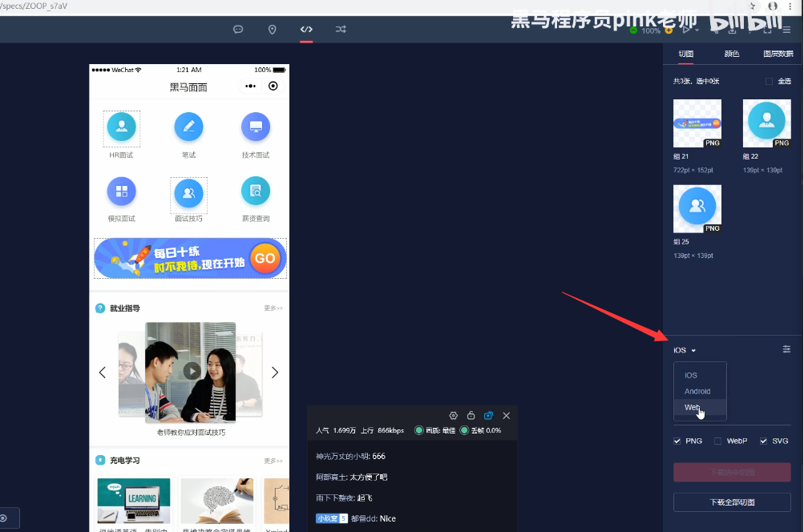Select the 组 22 slice thumbnail
The width and height of the screenshot is (804, 532).
[767, 123]
